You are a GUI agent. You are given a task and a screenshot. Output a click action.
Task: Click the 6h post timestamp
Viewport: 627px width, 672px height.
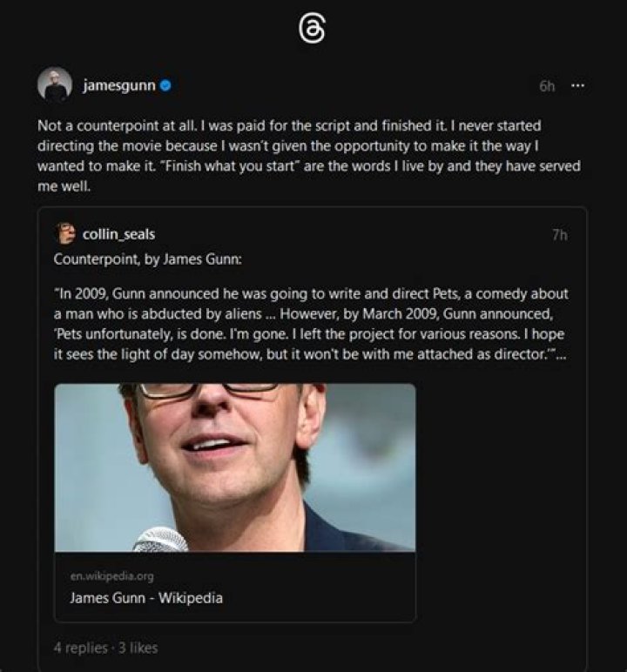coord(547,85)
